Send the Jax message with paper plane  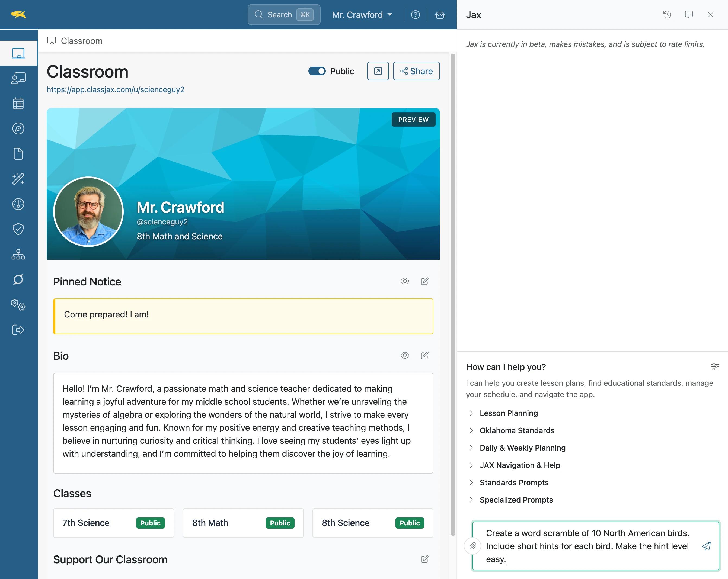tap(706, 546)
